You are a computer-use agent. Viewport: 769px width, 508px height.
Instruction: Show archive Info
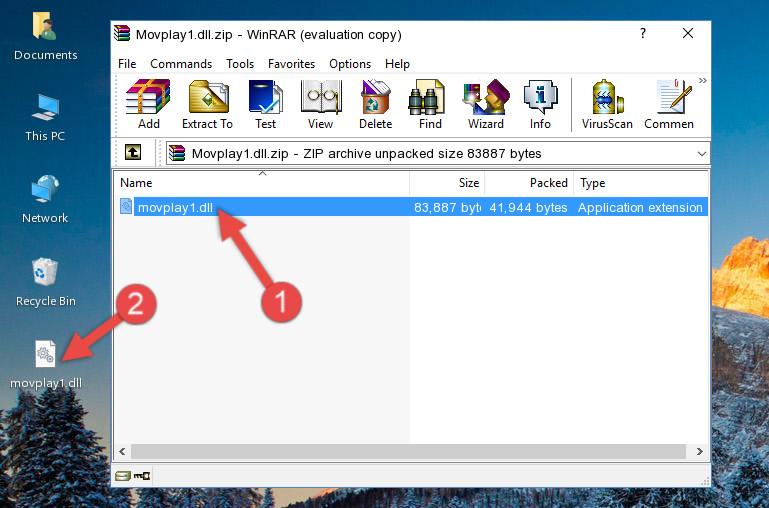[x=540, y=104]
